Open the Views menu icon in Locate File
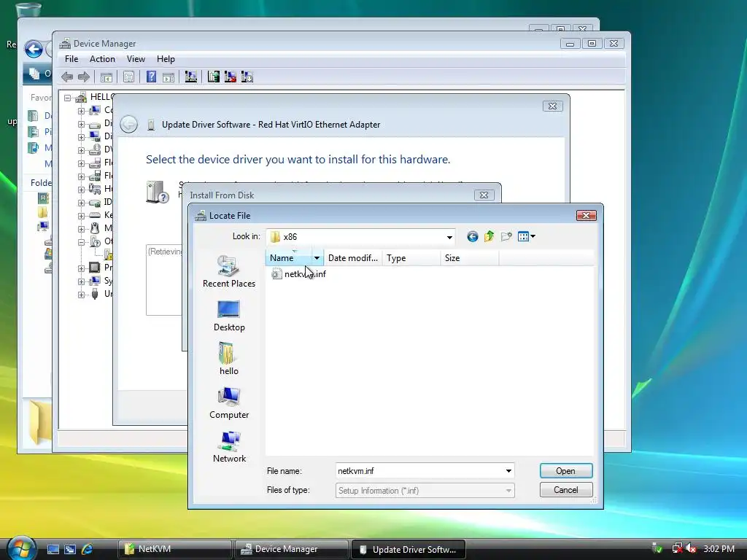The image size is (747, 560). tap(523, 236)
